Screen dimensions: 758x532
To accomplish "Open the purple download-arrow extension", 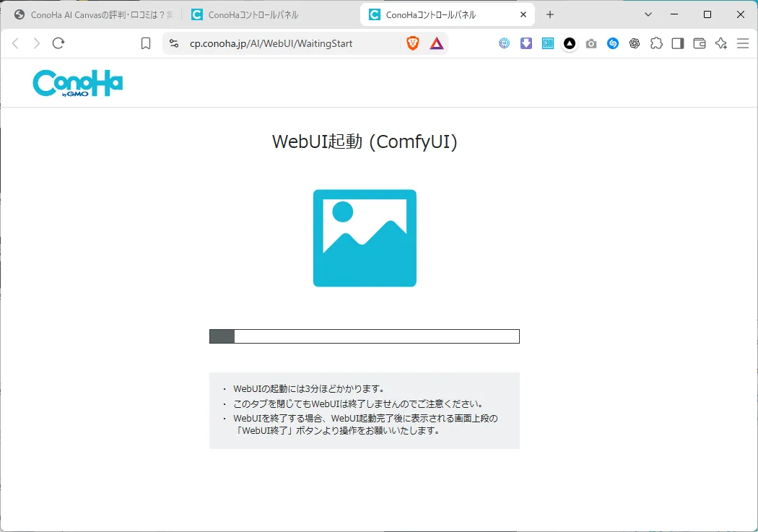I will [526, 43].
